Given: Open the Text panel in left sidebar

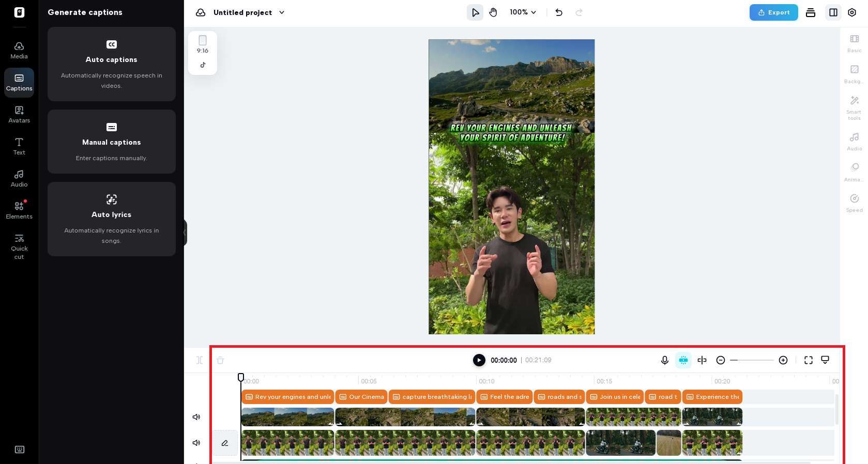Looking at the screenshot, I should [19, 146].
